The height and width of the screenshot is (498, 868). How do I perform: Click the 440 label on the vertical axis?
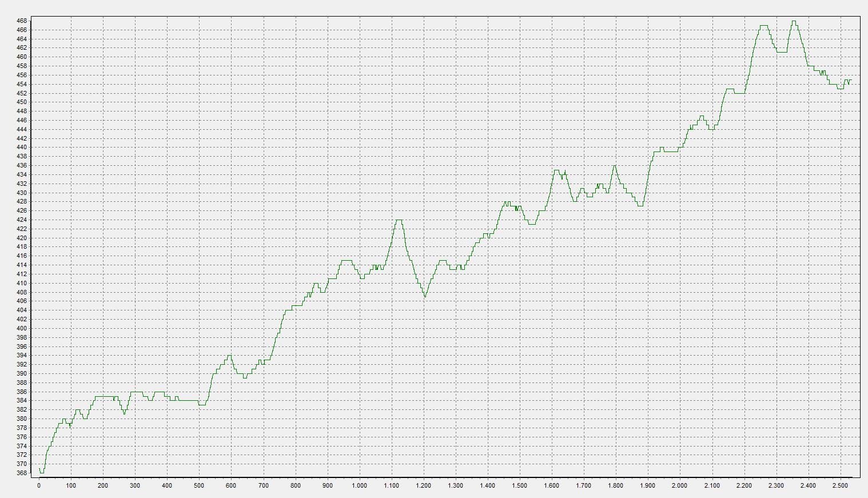(x=21, y=148)
